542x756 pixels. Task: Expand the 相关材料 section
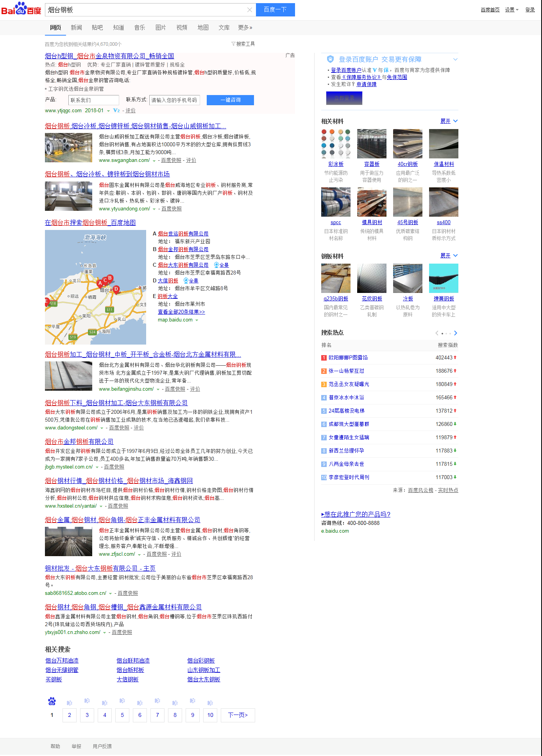[449, 121]
